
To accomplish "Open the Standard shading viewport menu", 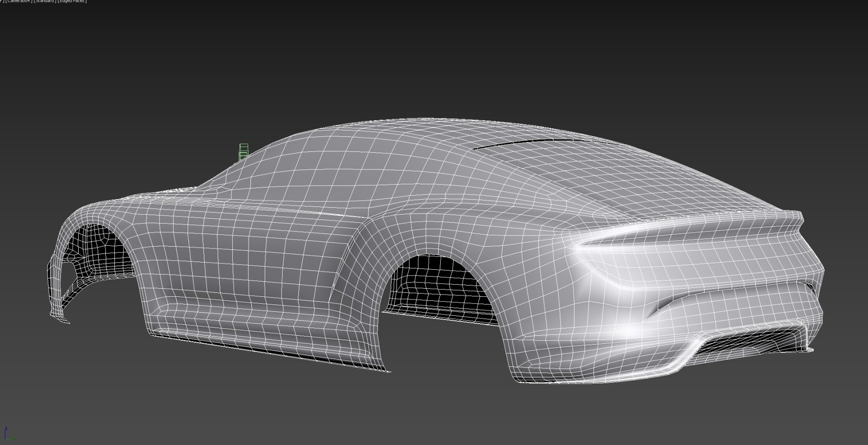I will click(44, 1).
